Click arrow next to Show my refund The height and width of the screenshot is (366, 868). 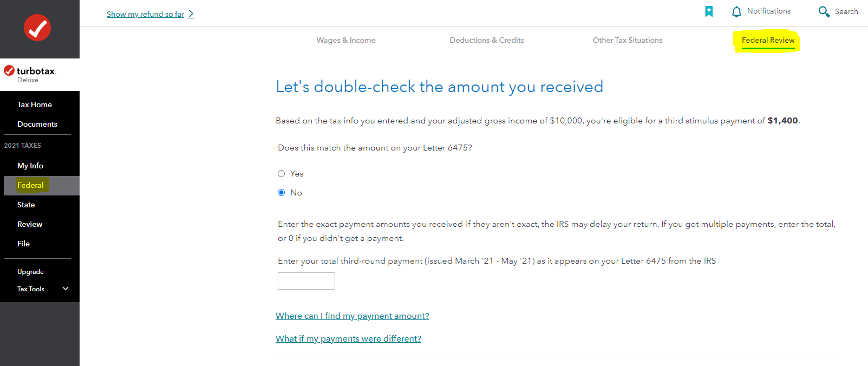click(x=191, y=14)
